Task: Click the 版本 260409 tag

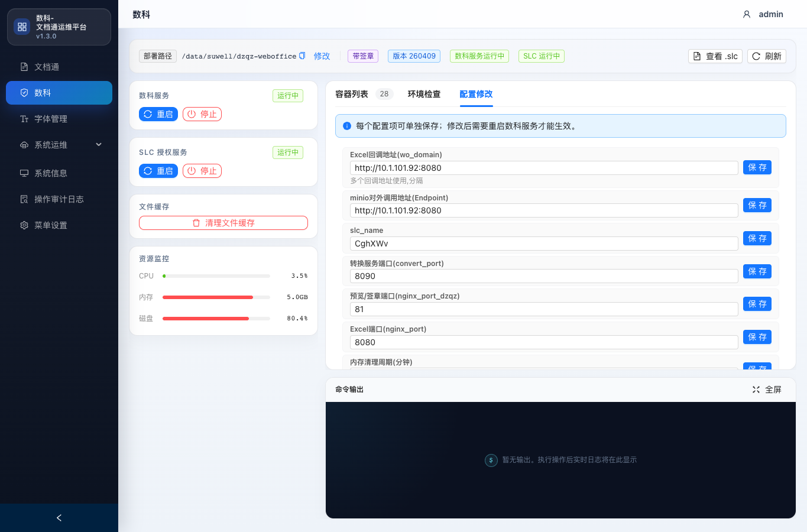Action: [x=414, y=56]
